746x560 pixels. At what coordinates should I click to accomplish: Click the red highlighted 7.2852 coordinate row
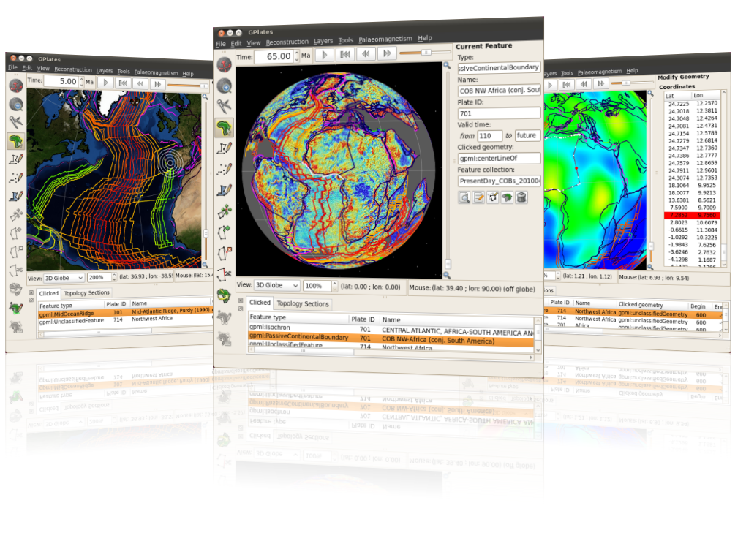coord(692,215)
